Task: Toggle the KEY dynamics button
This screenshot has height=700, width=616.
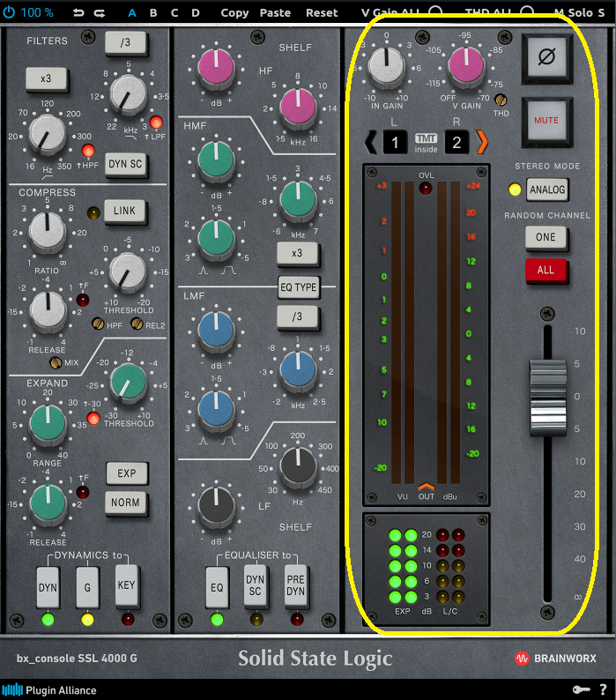Action: pos(126,585)
